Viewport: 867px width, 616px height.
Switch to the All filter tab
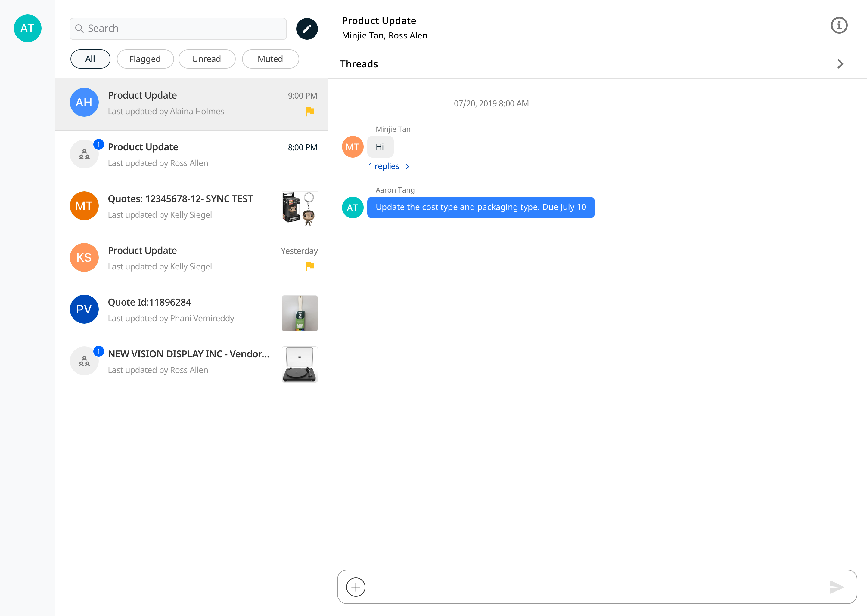pyautogui.click(x=90, y=59)
